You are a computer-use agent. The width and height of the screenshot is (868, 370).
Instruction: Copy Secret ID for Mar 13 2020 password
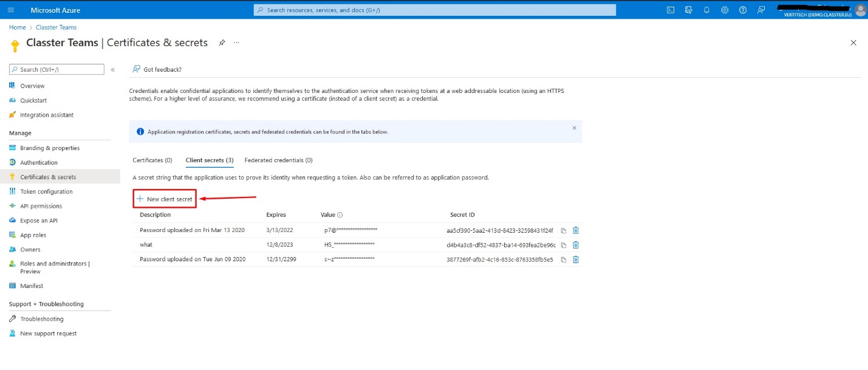click(x=564, y=230)
